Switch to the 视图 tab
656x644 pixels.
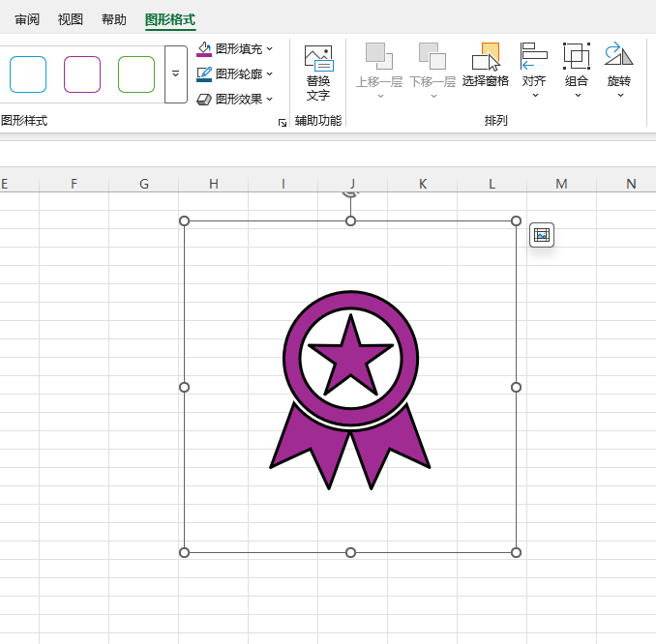click(71, 19)
